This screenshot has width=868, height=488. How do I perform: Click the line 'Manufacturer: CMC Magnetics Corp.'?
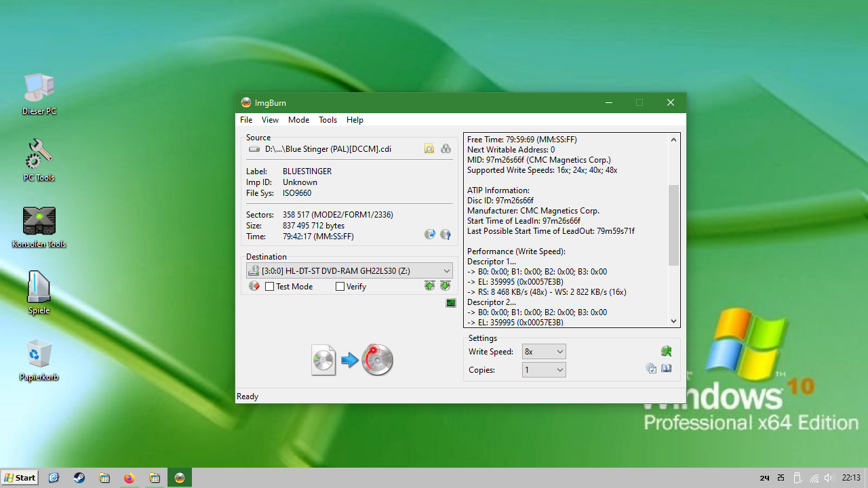[533, 211]
